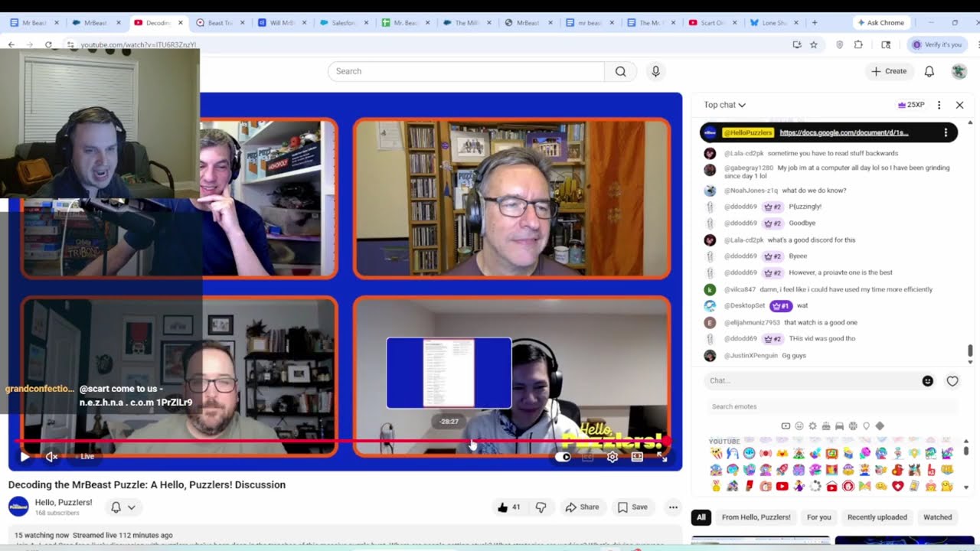Viewport: 980px width, 551px height.
Task: Open YouTube notifications bell
Action: (929, 71)
